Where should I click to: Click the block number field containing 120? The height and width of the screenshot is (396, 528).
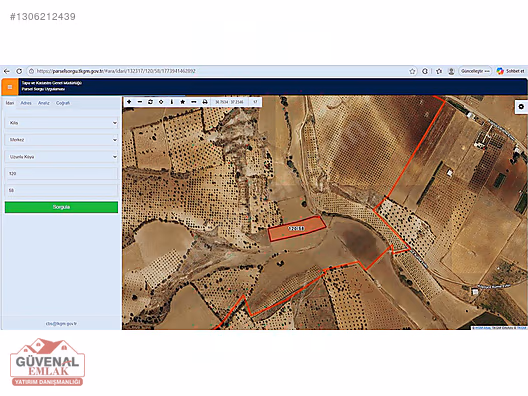(x=61, y=174)
